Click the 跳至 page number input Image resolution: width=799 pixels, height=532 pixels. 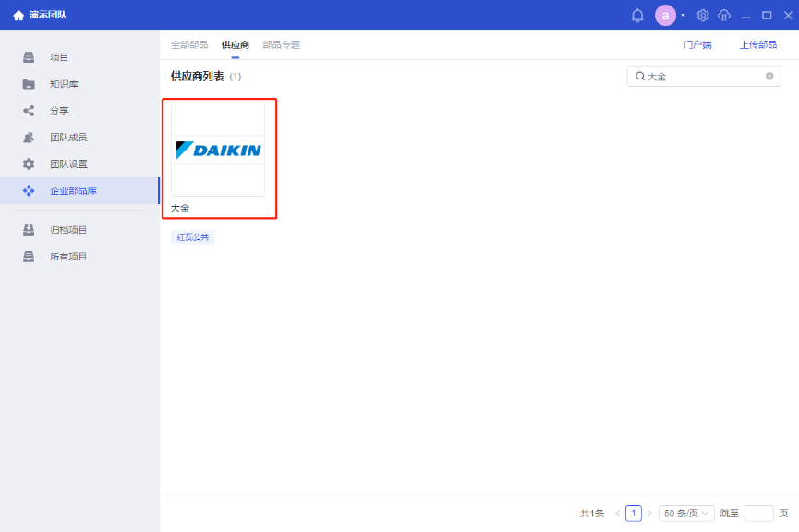click(x=758, y=514)
